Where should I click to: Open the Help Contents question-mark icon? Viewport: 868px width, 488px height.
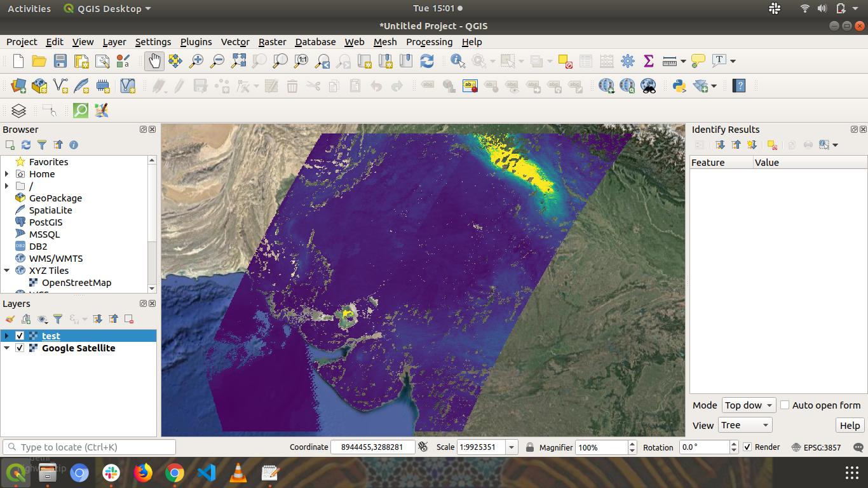[x=738, y=86]
